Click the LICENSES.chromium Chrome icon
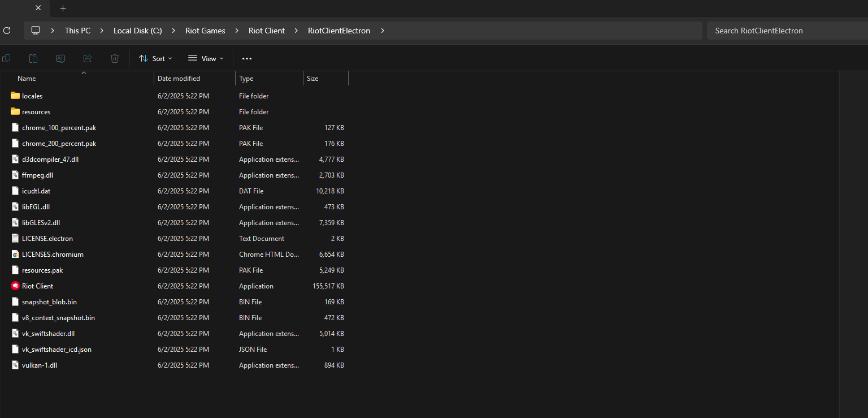This screenshot has width=868, height=418. coord(15,254)
